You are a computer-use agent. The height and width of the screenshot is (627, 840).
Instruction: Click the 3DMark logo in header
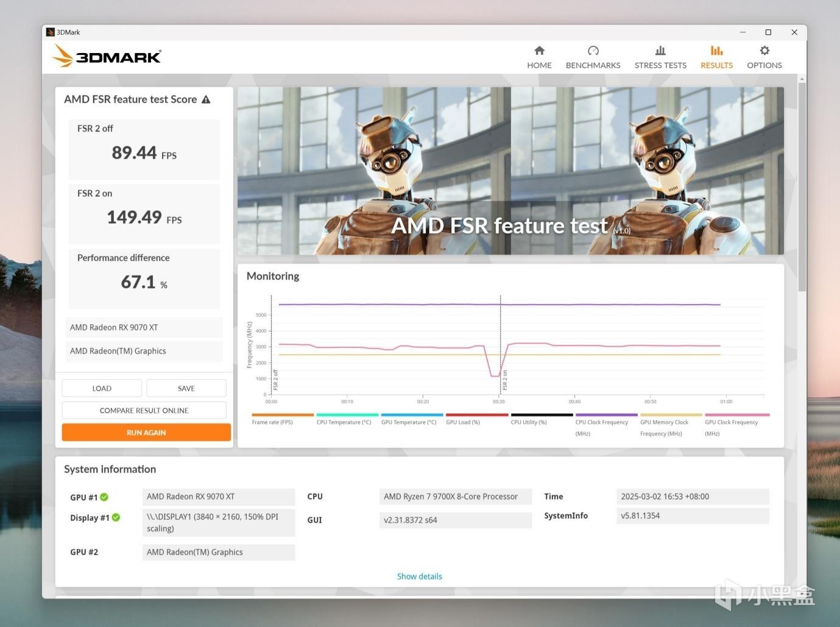click(107, 57)
